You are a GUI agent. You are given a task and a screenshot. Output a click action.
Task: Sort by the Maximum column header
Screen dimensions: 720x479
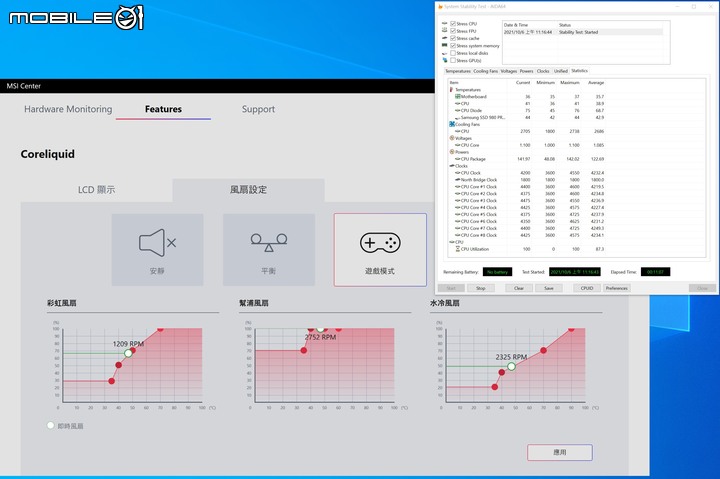tap(570, 83)
